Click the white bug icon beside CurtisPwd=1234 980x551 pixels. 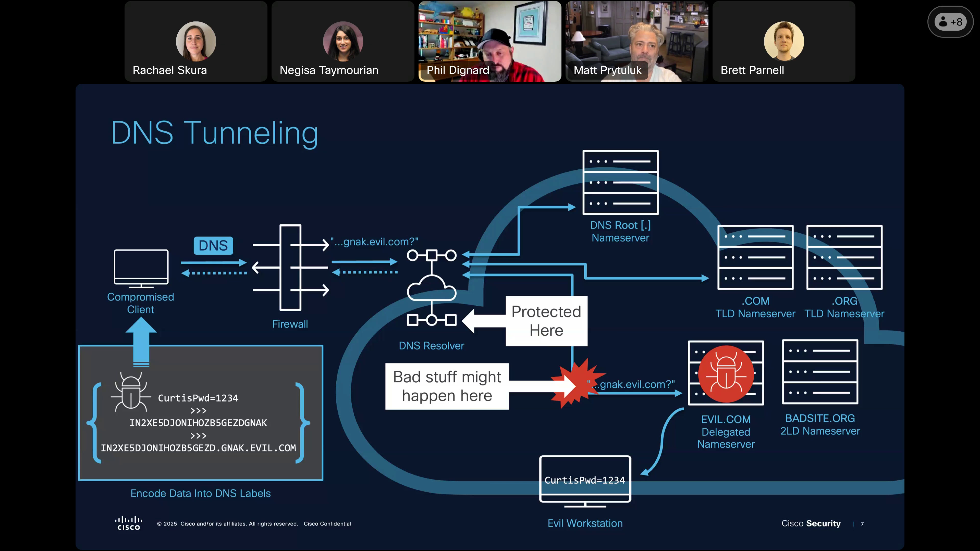pos(130,392)
